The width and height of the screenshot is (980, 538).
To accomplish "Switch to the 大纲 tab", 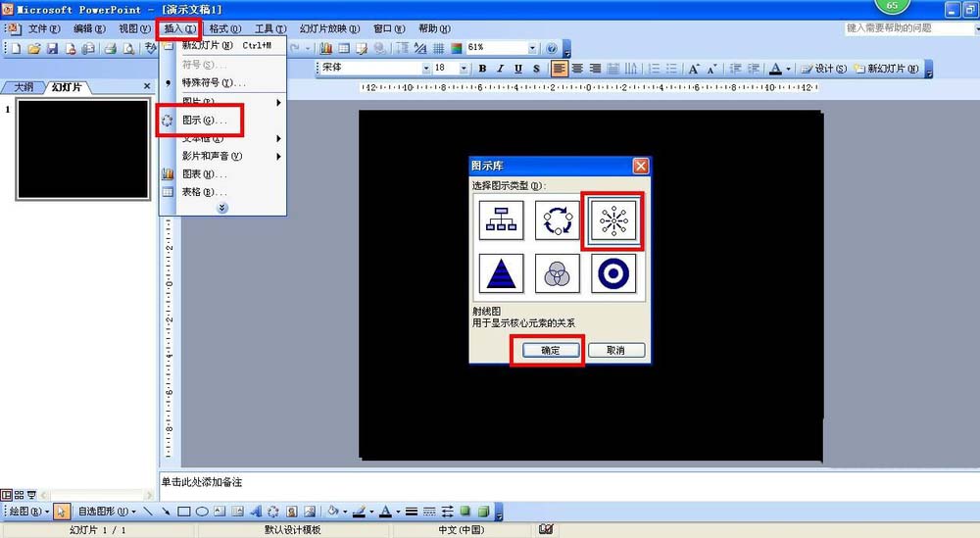I will point(24,87).
